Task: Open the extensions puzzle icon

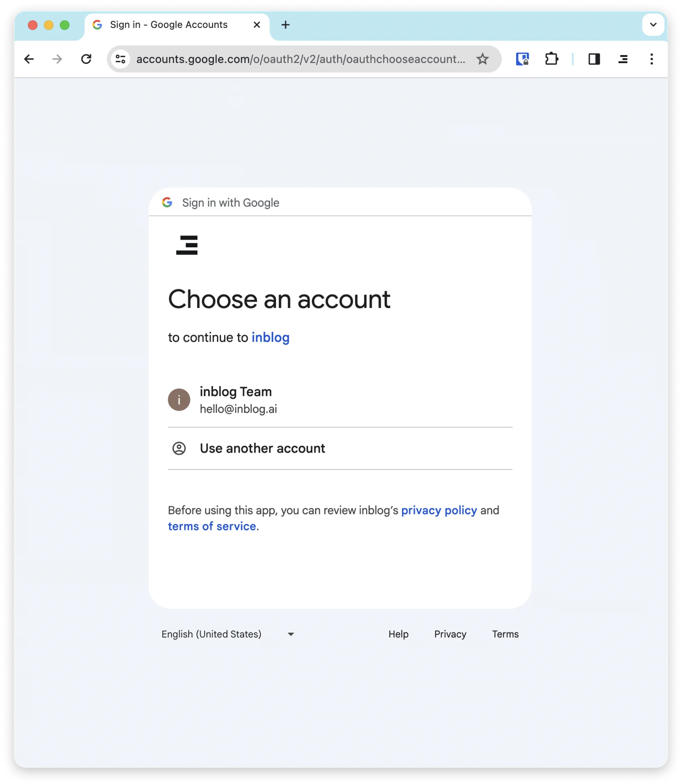Action: tap(552, 59)
